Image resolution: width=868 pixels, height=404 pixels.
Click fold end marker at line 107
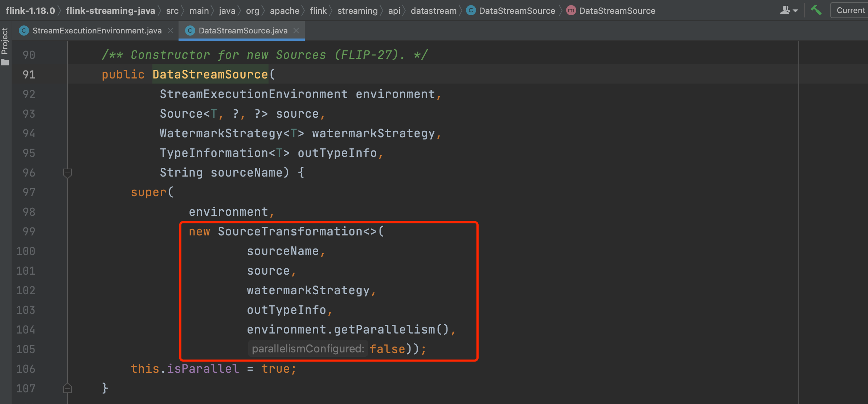[67, 388]
